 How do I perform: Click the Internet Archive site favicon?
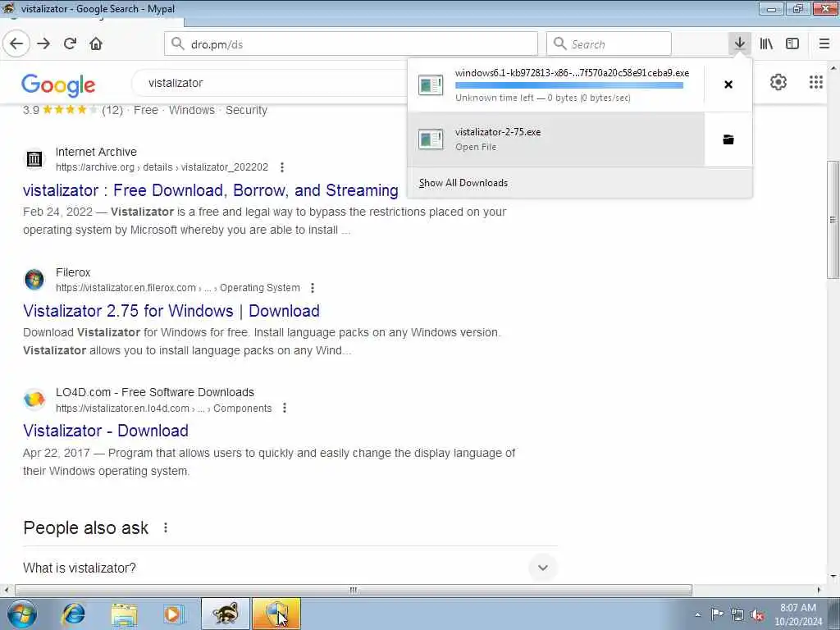(x=34, y=159)
